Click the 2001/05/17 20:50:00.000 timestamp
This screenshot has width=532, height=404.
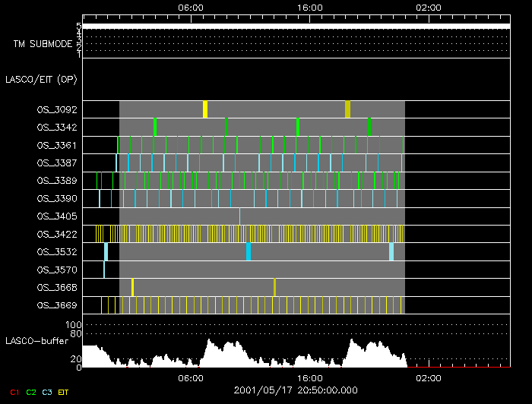(x=296, y=390)
